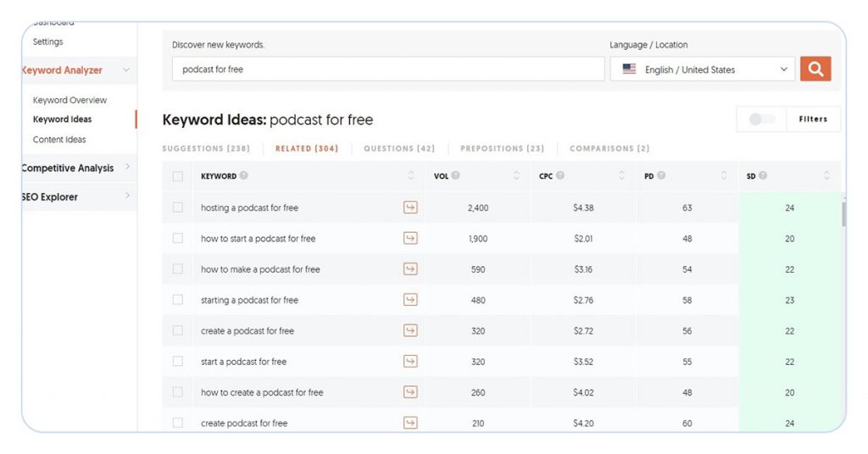Open arrow icon for 'starting a podcast for free'
The width and height of the screenshot is (868, 454).
click(x=410, y=300)
